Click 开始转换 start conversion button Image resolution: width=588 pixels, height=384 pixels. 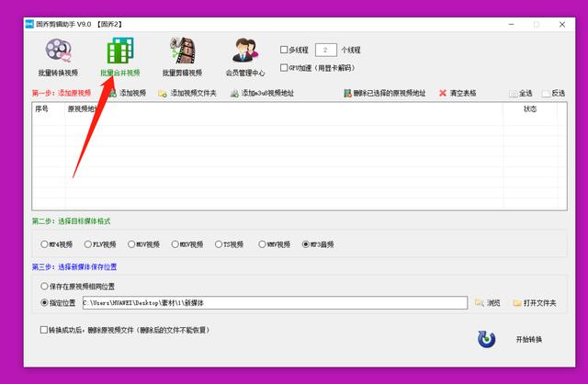pyautogui.click(x=529, y=339)
